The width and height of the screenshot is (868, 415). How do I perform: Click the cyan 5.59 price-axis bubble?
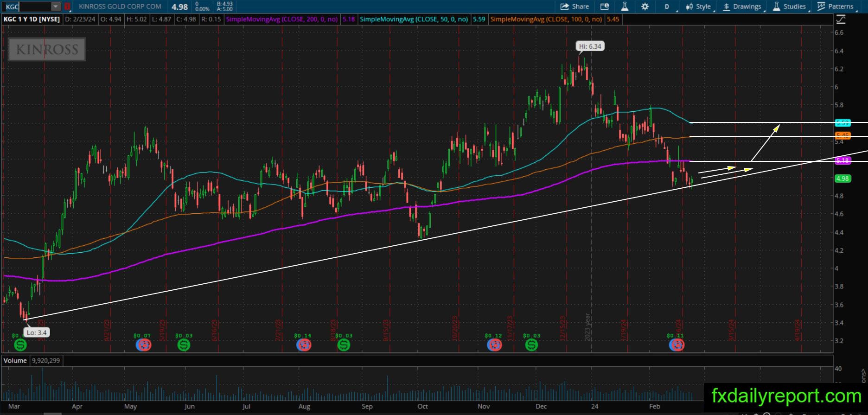point(842,123)
